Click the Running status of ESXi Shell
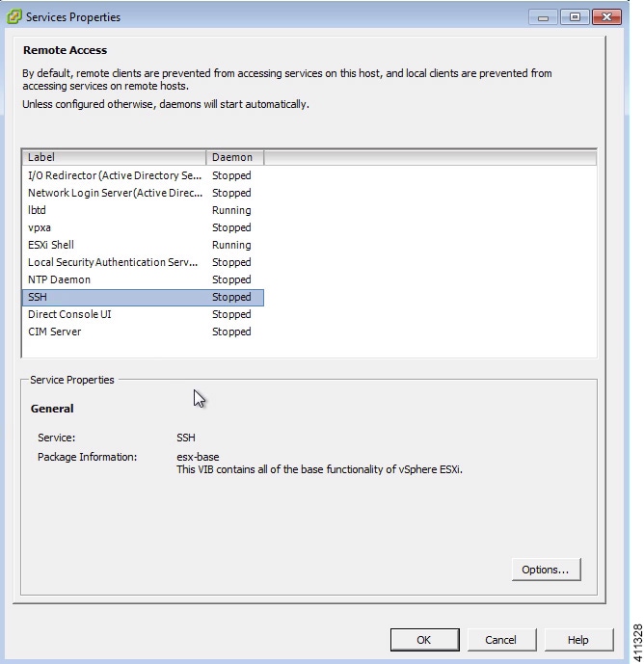 (231, 245)
